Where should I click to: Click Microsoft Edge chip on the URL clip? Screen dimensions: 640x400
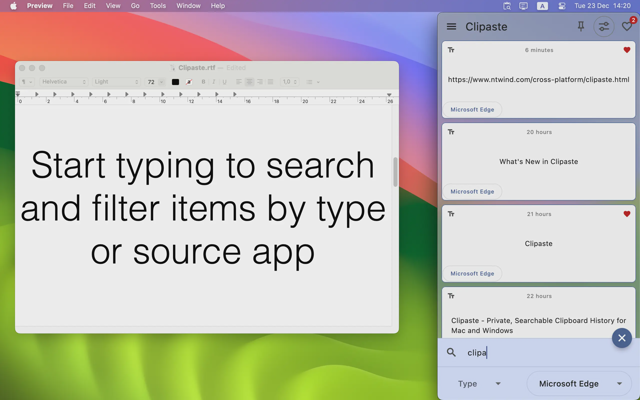472,109
